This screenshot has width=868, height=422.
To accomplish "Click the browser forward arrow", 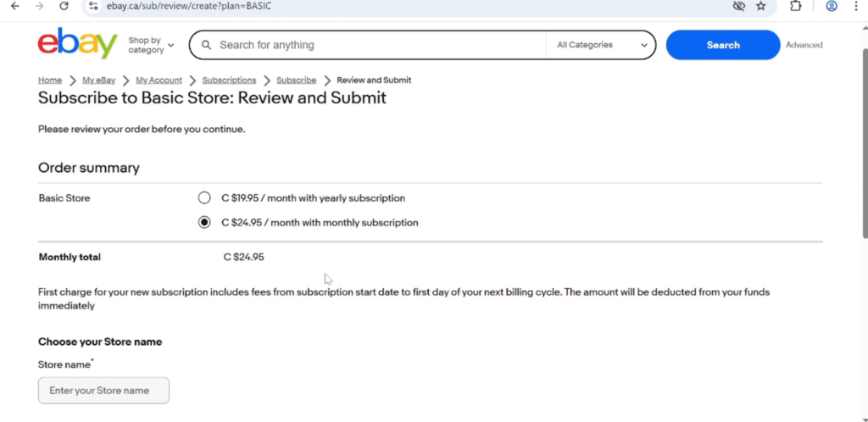I will (x=39, y=6).
